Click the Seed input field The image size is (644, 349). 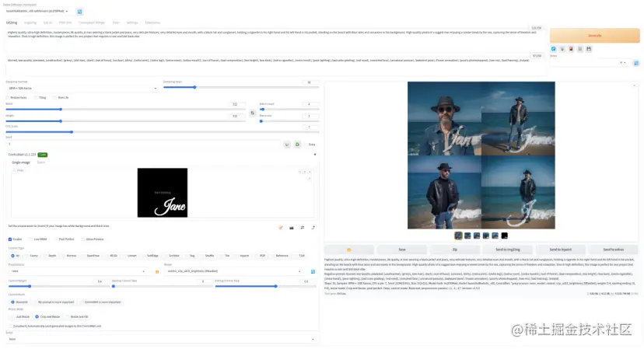143,144
